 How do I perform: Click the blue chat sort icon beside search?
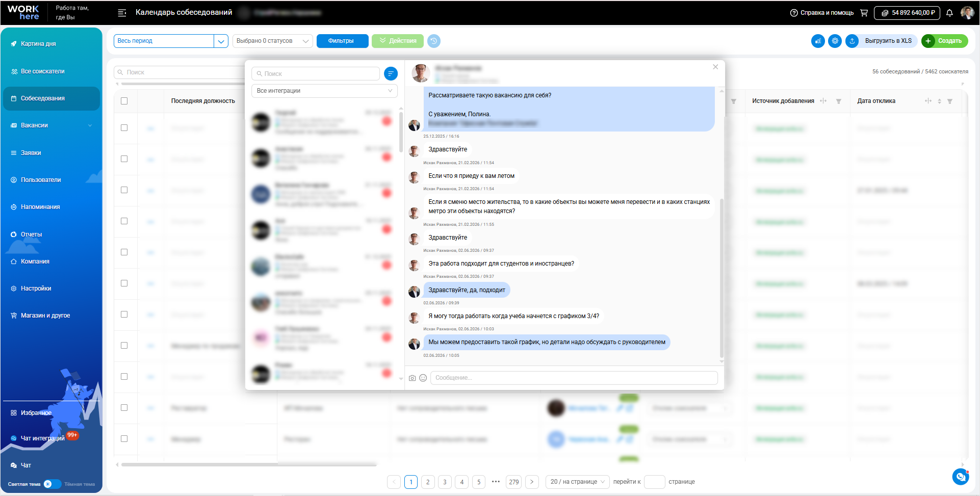pos(391,74)
